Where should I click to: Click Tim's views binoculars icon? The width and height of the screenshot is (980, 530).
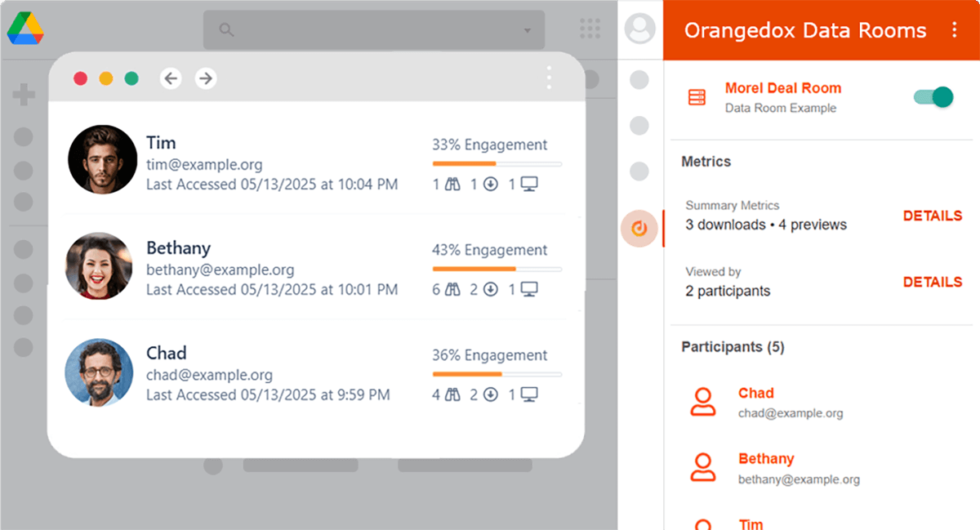click(x=452, y=185)
